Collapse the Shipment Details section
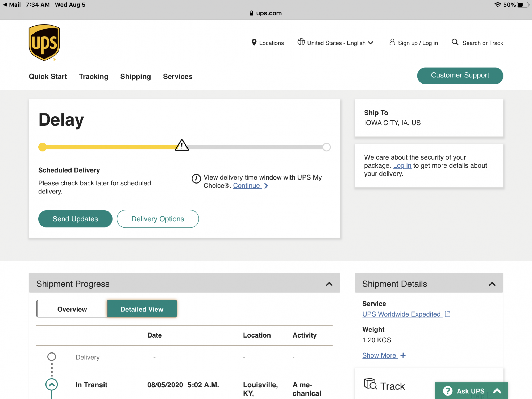The image size is (532, 399). pyautogui.click(x=492, y=284)
